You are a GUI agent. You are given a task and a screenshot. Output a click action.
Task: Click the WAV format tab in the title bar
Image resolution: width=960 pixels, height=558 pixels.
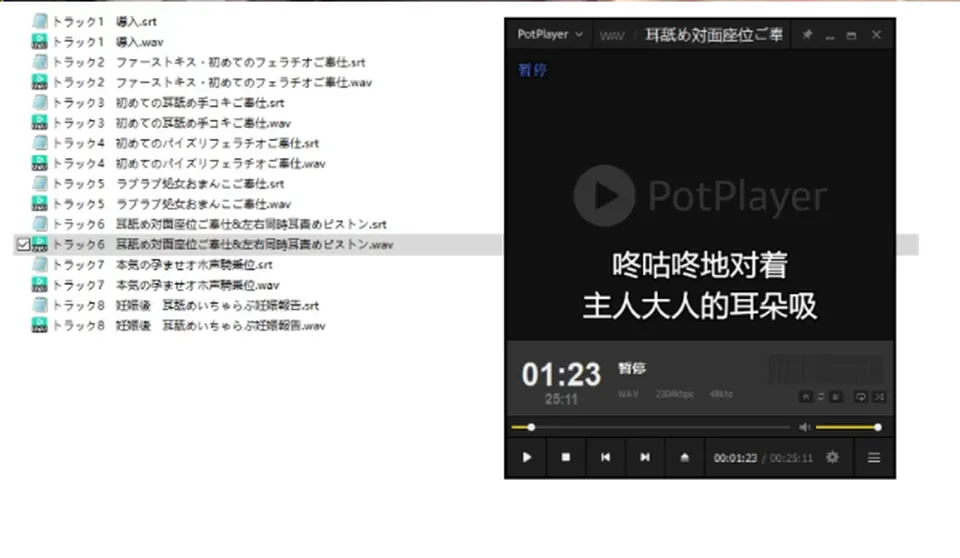click(x=612, y=36)
